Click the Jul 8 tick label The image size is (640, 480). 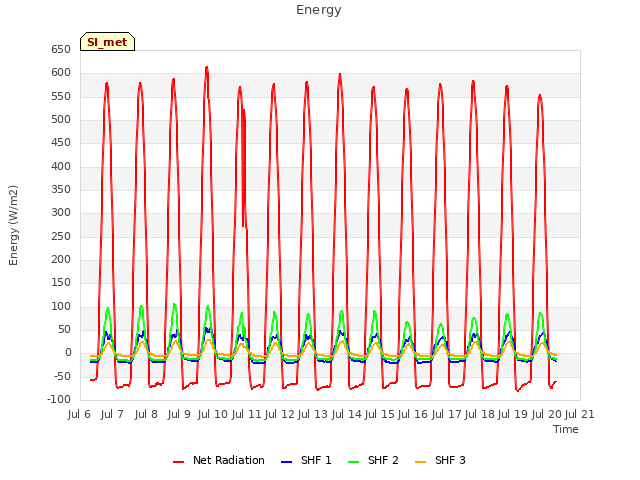point(146,414)
